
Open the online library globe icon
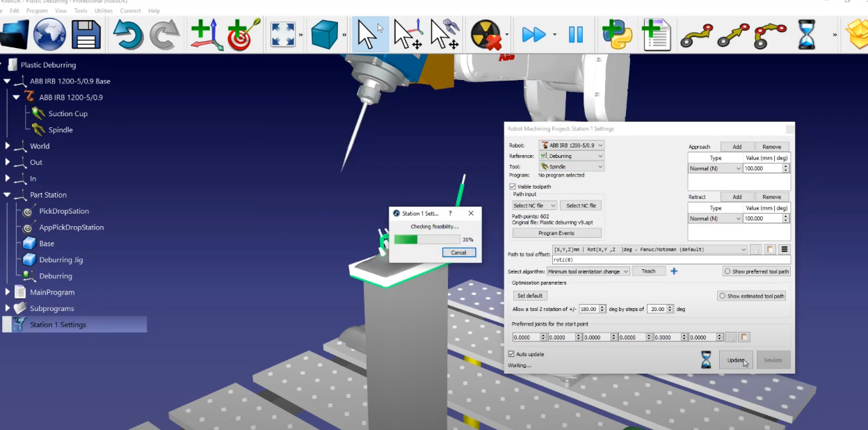coord(49,34)
